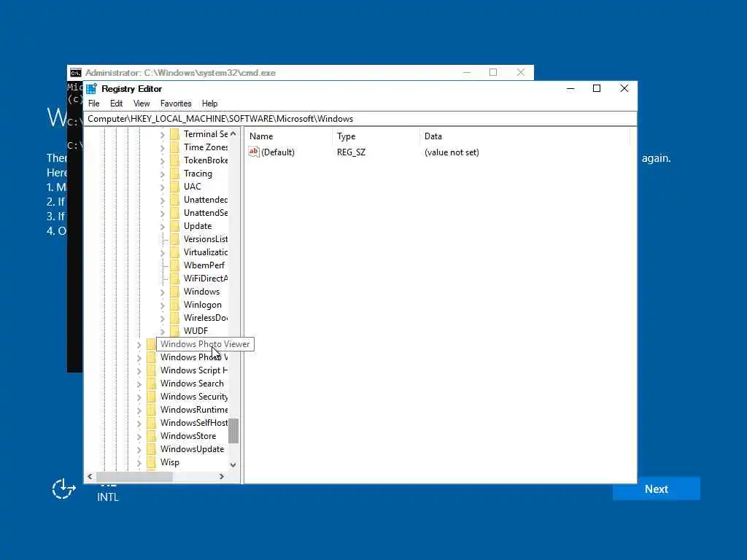The width and height of the screenshot is (747, 560).
Task: Click the INTL keyboard layout indicator
Action: click(x=108, y=497)
